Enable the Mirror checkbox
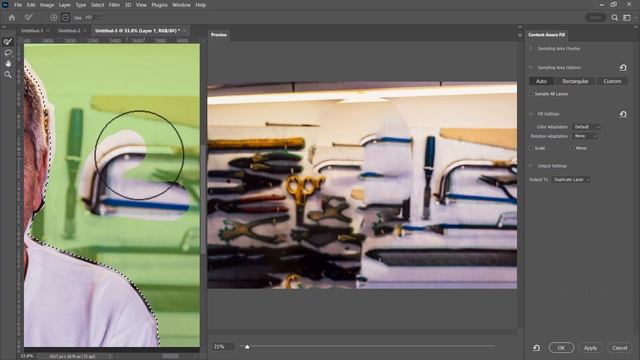This screenshot has width=640, height=360. coord(572,148)
